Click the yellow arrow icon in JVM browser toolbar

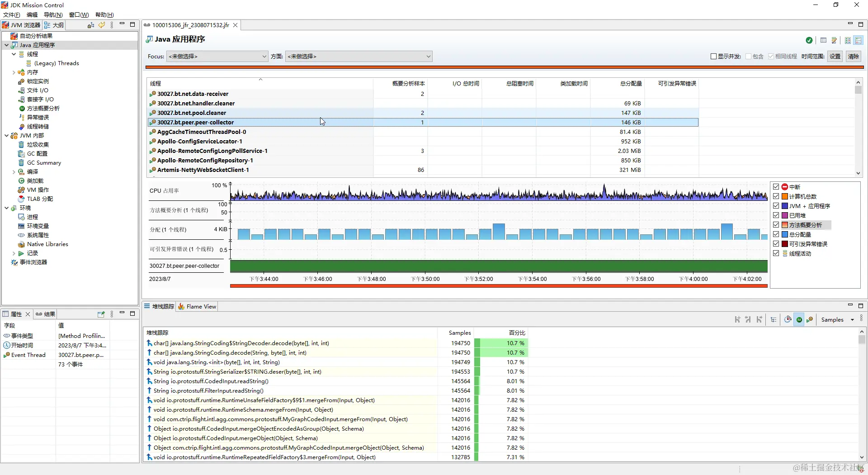[102, 25]
